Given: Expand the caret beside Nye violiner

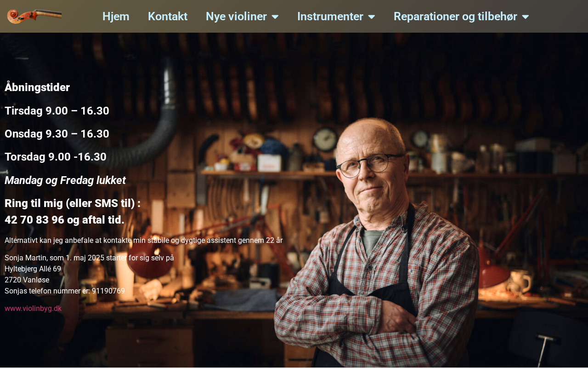Looking at the screenshot, I should pos(275,17).
